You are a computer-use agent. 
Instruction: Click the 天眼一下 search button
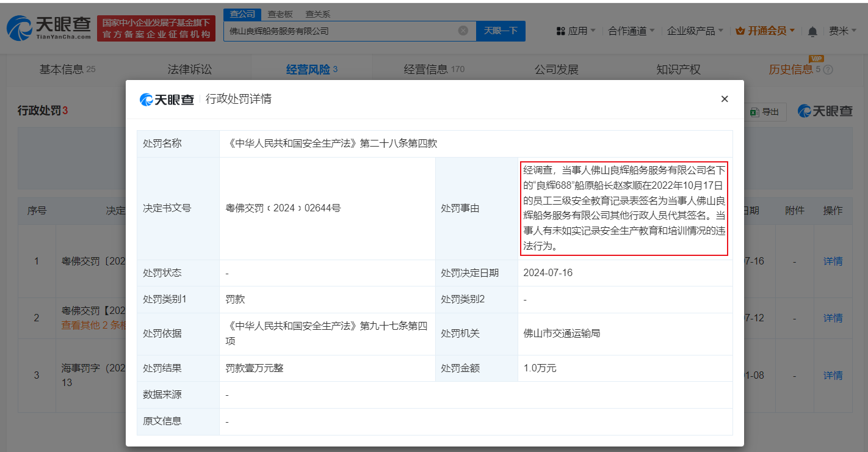(x=501, y=30)
